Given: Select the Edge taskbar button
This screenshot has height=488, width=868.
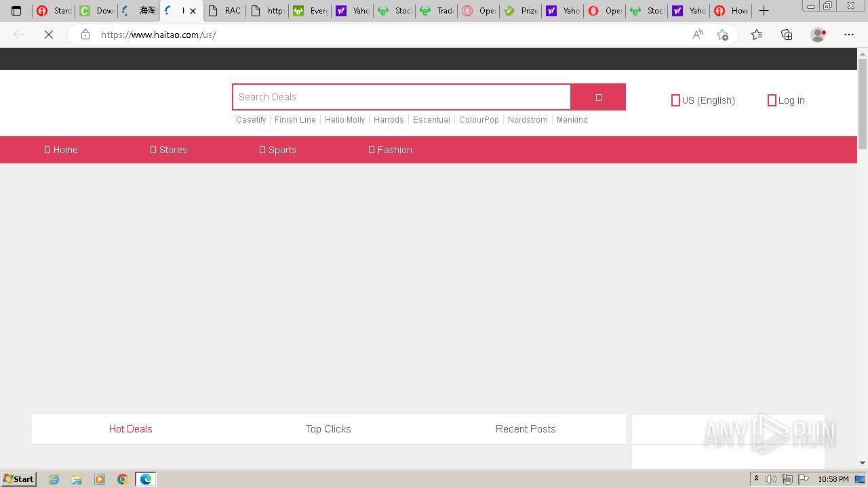Looking at the screenshot, I should pos(146,479).
